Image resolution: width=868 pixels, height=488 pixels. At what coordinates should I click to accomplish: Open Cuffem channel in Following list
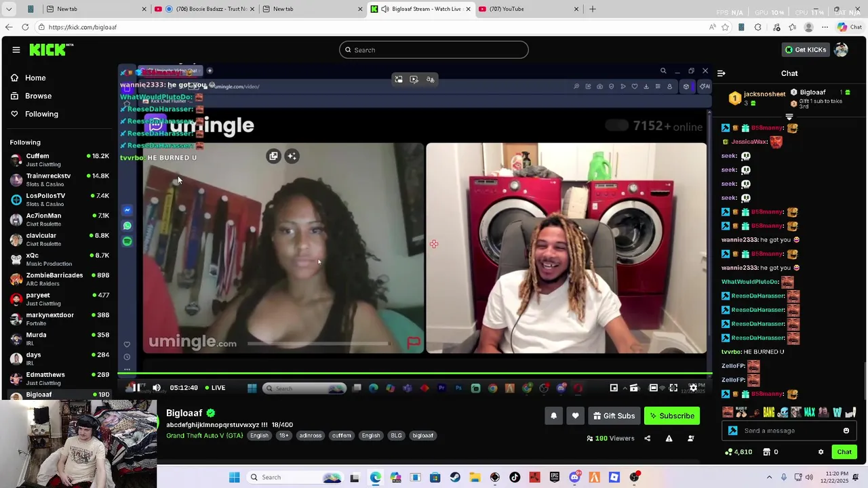[x=60, y=160]
